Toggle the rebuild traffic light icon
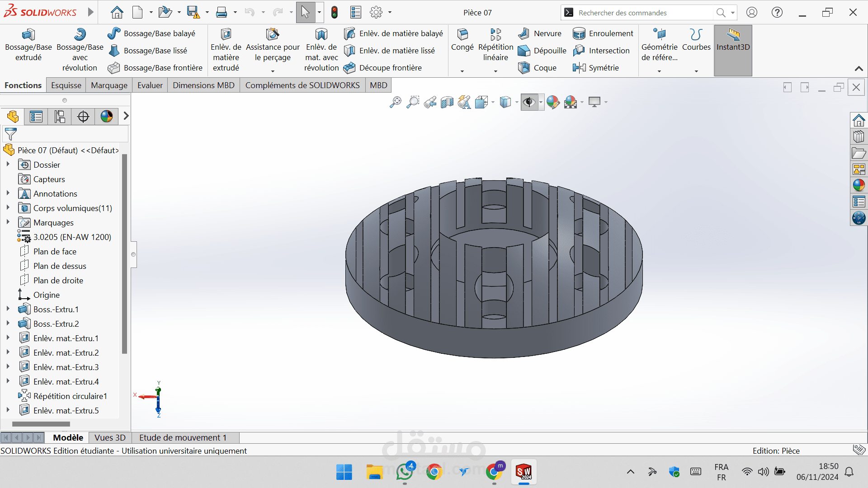Viewport: 868px width, 488px height. pyautogui.click(x=335, y=13)
